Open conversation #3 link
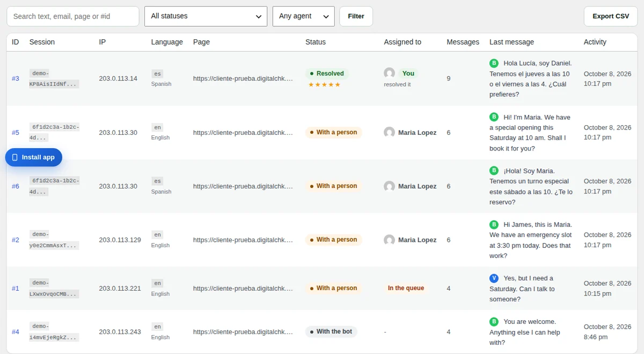This screenshot has width=644, height=354. [x=16, y=78]
